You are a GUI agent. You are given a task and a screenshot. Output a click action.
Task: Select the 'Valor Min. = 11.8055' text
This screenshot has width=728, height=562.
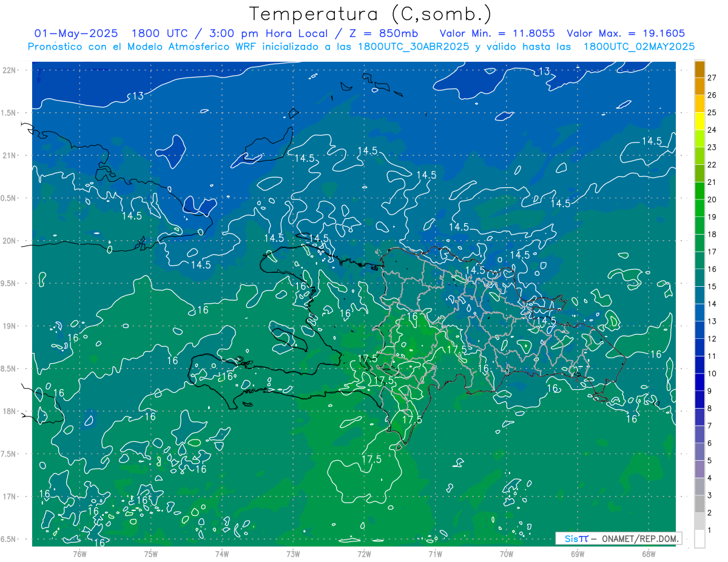pyautogui.click(x=497, y=33)
